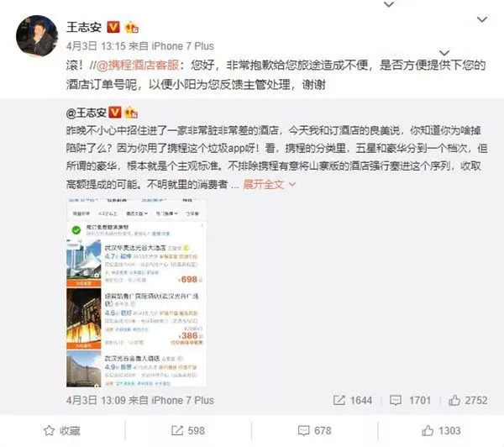The image size is (504, 447).
Task: Click the orange V verified badge beside top username
Action: click(113, 27)
